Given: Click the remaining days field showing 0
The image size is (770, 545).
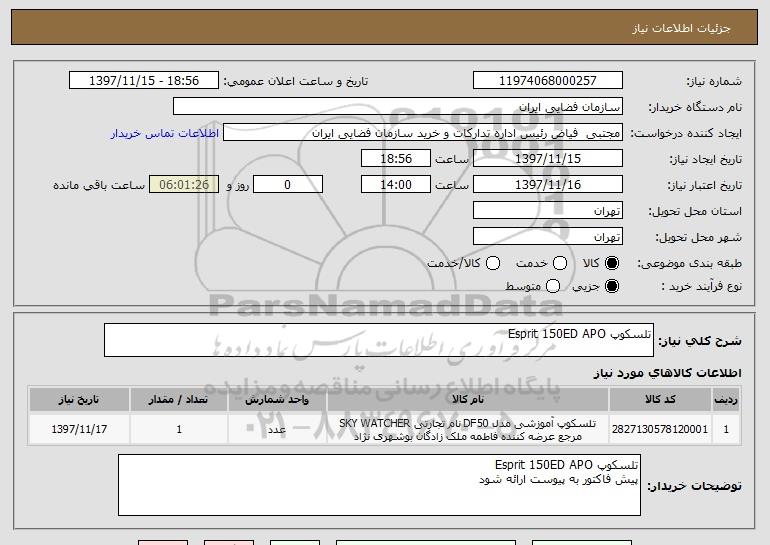Looking at the screenshot, I should pos(288,185).
